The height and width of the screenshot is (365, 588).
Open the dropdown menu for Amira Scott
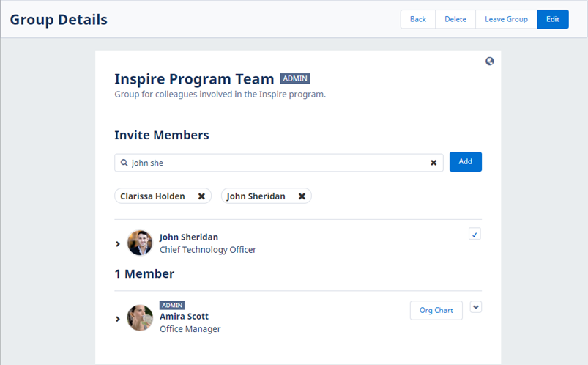tap(476, 307)
